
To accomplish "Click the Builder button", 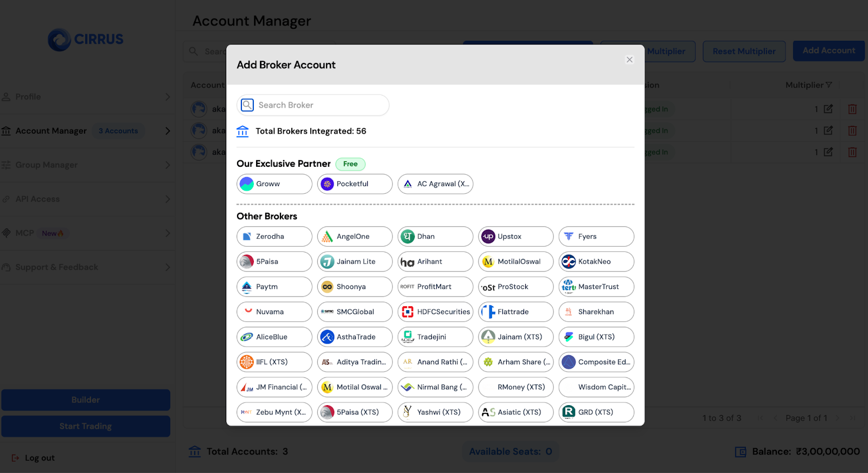I will click(86, 400).
